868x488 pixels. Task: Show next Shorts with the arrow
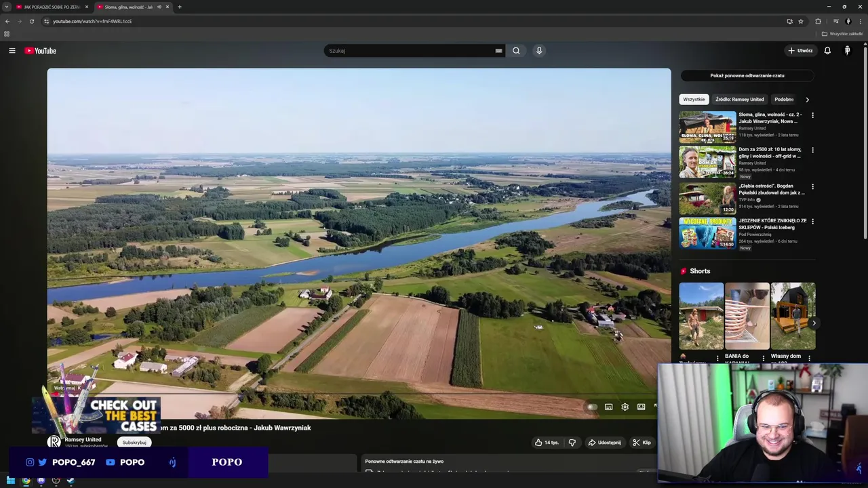pyautogui.click(x=814, y=323)
